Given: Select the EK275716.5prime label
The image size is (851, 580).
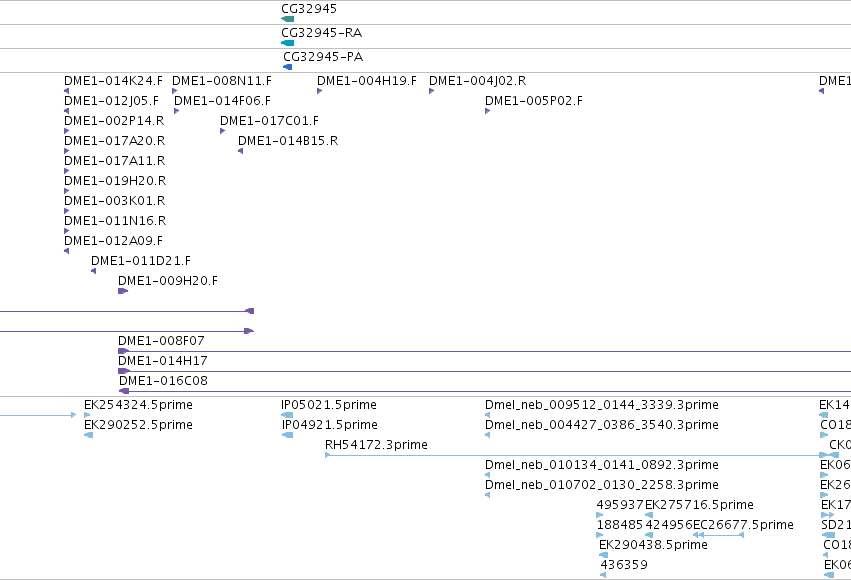Looking at the screenshot, I should click(x=699, y=505).
